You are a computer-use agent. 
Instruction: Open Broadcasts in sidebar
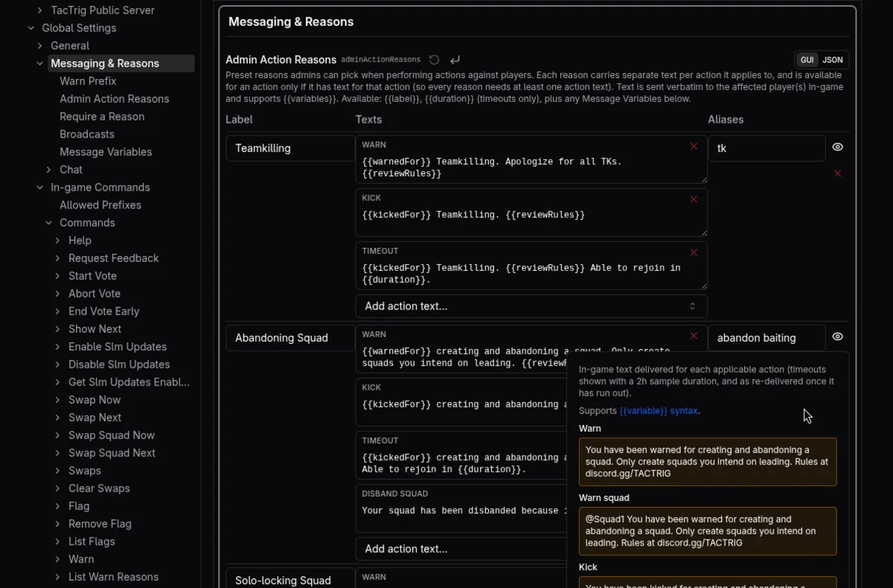point(87,134)
